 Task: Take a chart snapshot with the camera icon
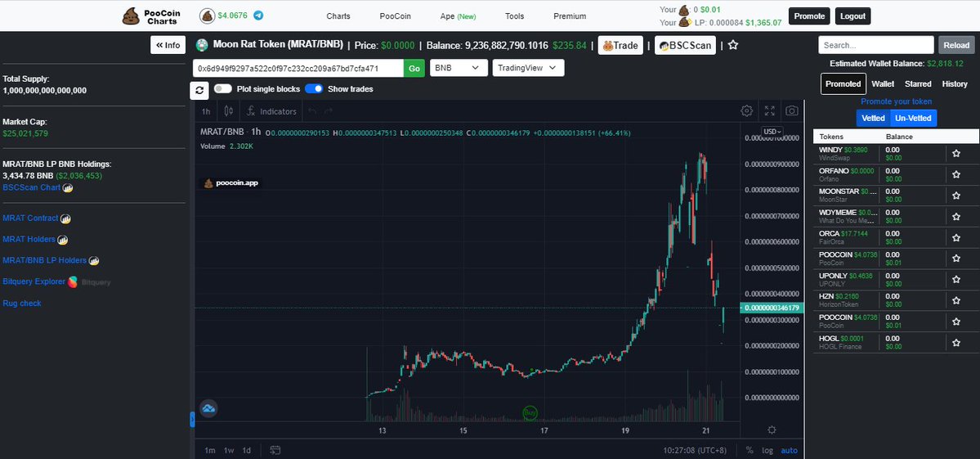coord(791,110)
